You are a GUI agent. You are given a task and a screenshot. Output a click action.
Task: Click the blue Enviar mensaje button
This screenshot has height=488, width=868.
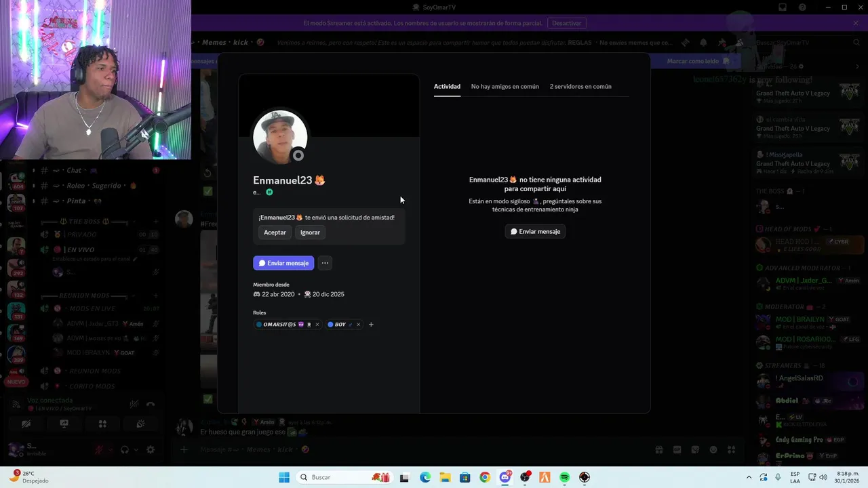283,263
